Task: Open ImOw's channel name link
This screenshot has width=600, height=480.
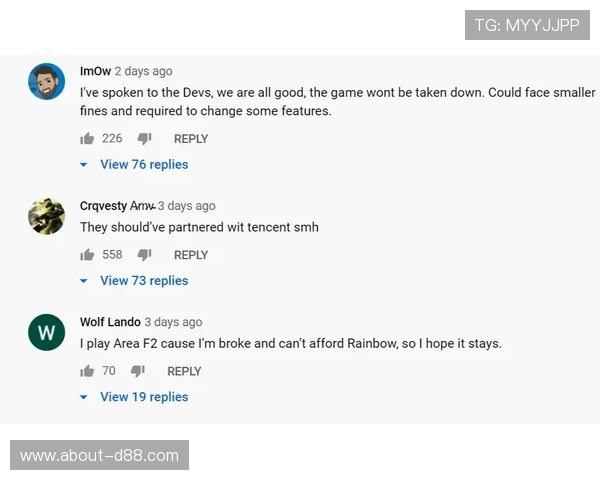Action: pyautogui.click(x=95, y=71)
